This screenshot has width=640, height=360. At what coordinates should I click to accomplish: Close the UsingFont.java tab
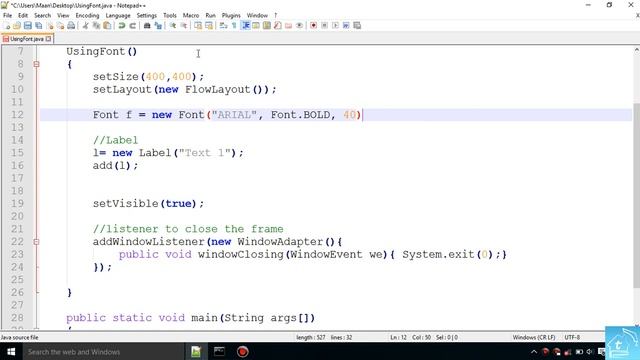(x=49, y=39)
